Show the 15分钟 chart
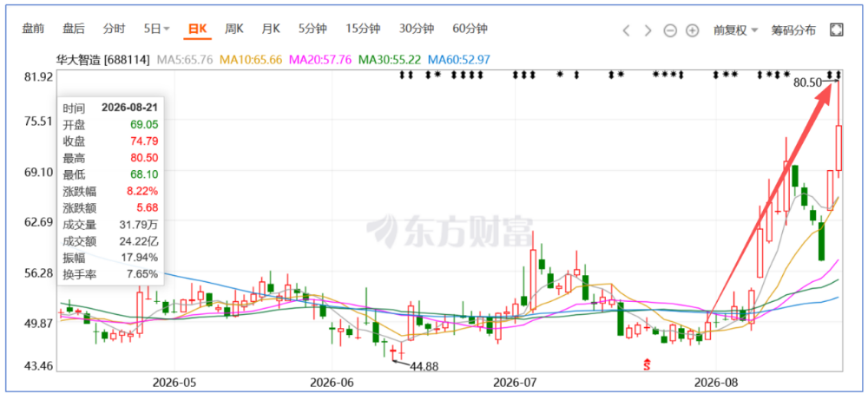The height and width of the screenshot is (400, 868). click(363, 30)
